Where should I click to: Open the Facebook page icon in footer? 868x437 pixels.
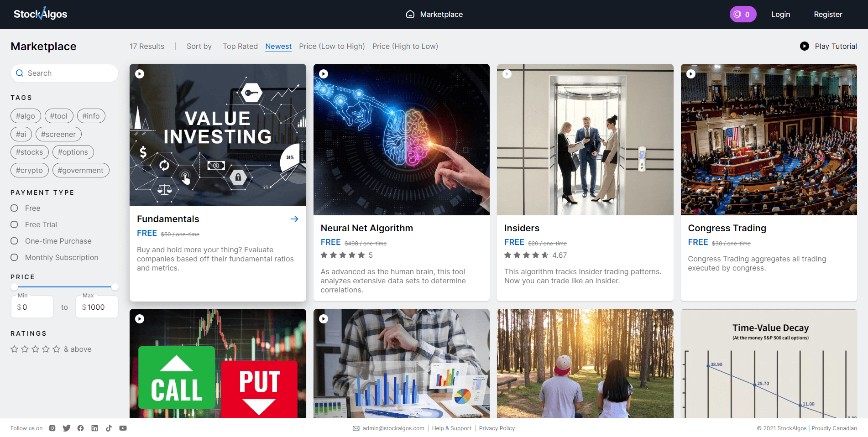[81, 428]
